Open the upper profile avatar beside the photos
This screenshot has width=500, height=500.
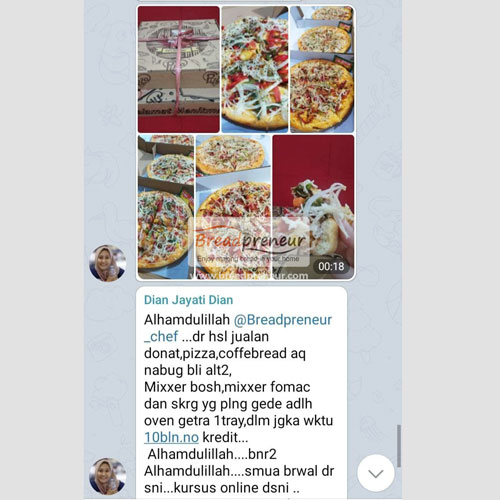[x=108, y=263]
